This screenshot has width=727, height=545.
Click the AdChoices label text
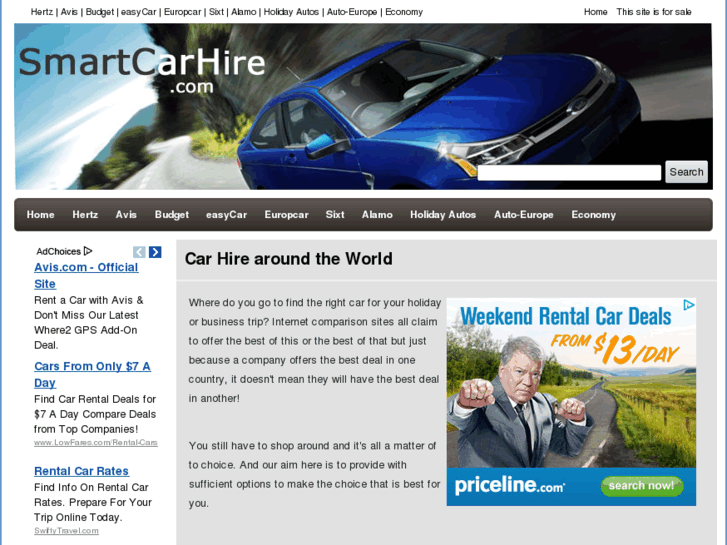point(58,251)
